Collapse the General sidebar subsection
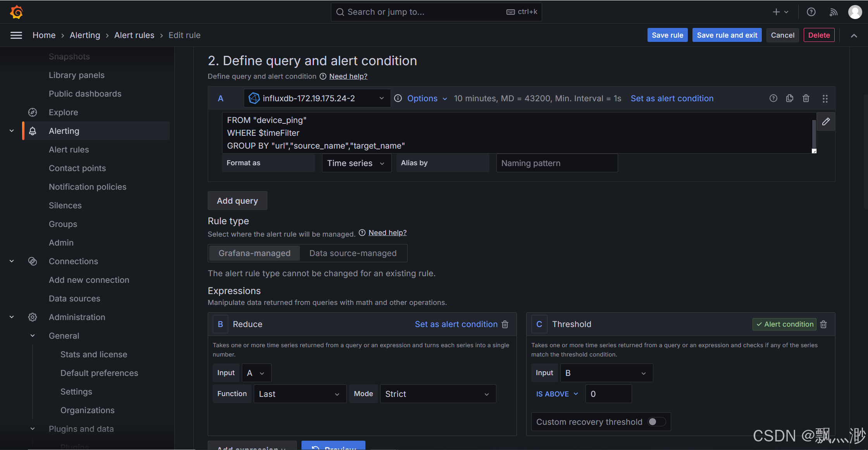This screenshot has height=450, width=868. 33,336
